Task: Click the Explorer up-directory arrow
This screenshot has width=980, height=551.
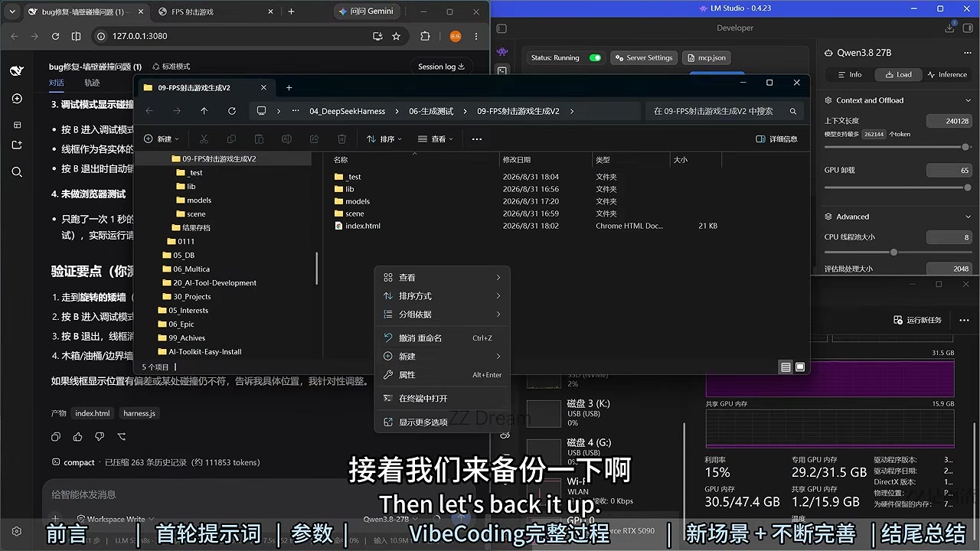Action: click(204, 111)
